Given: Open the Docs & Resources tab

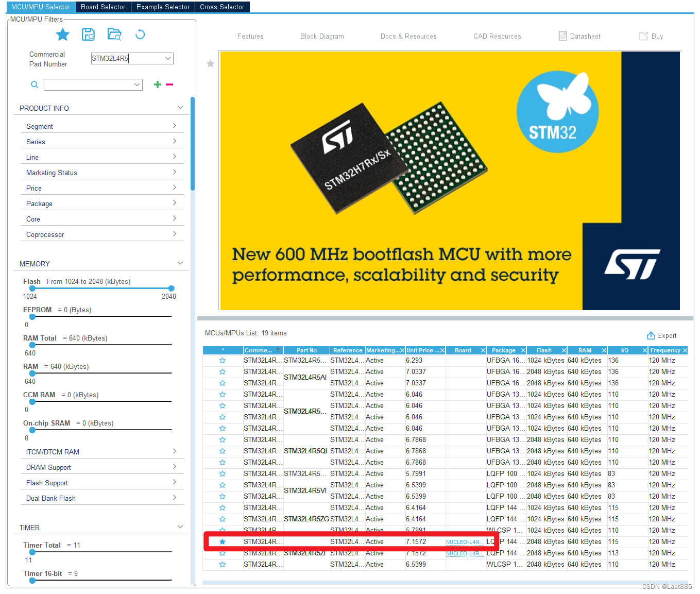Looking at the screenshot, I should [408, 36].
